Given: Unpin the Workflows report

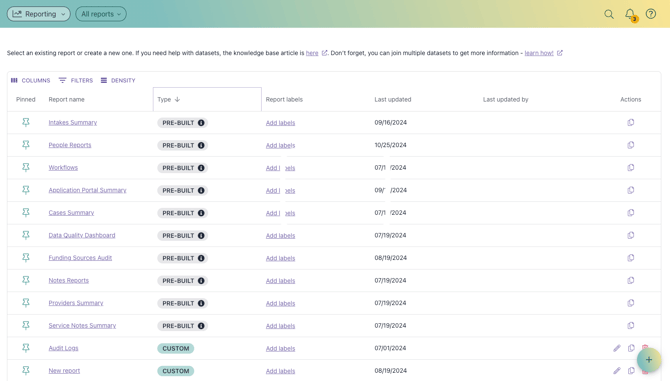Looking at the screenshot, I should coord(26,167).
